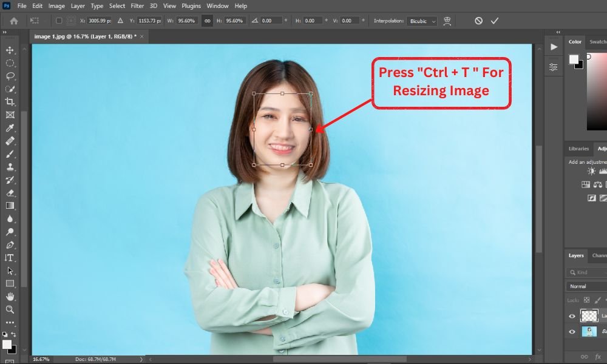
Task: Toggle the reference point checkbox
Action: pyautogui.click(x=59, y=21)
